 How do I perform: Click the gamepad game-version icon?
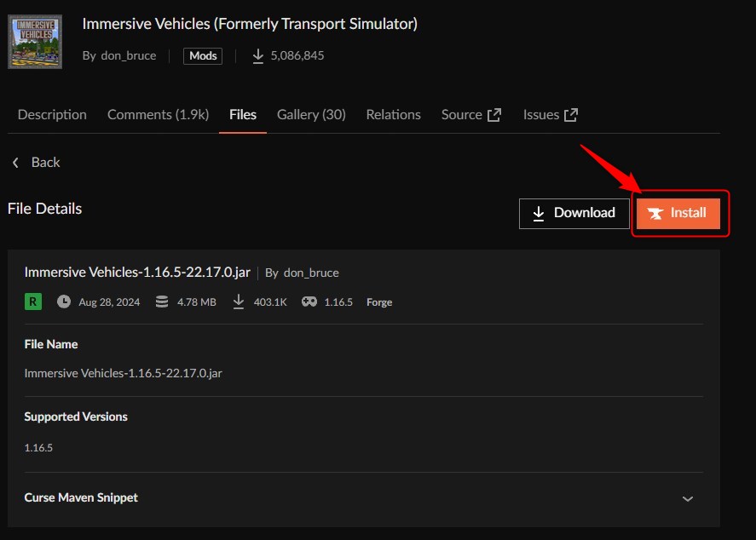[309, 302]
